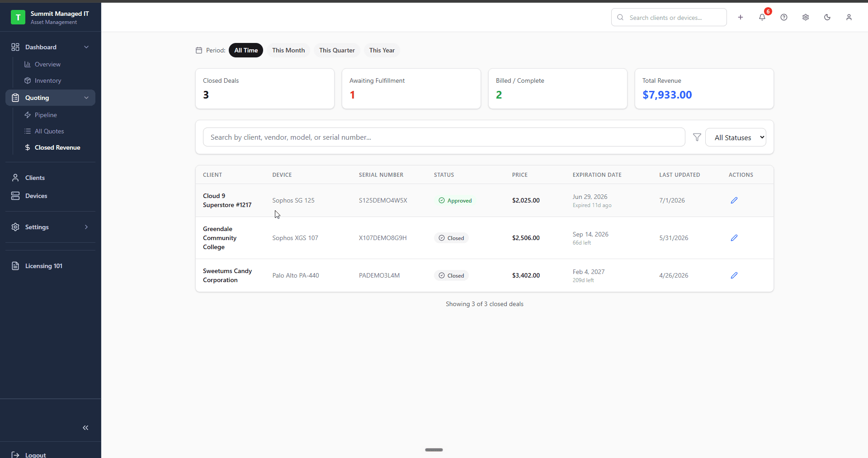Screen dimensions: 868x458
Task: Click the CLIENT column header
Action: [212, 175]
